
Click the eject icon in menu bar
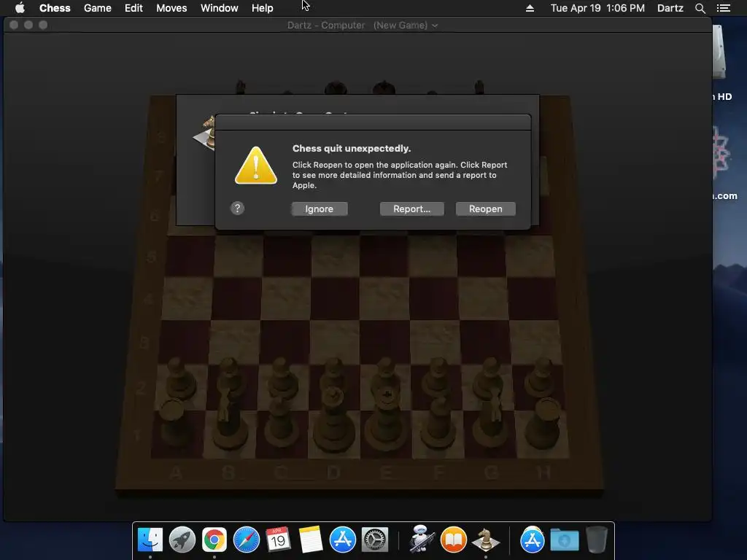530,8
